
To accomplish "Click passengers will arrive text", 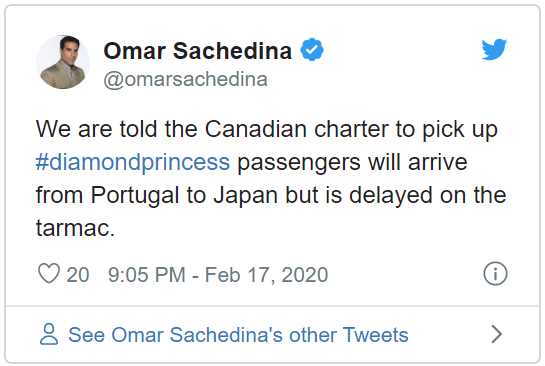I will click(352, 162).
